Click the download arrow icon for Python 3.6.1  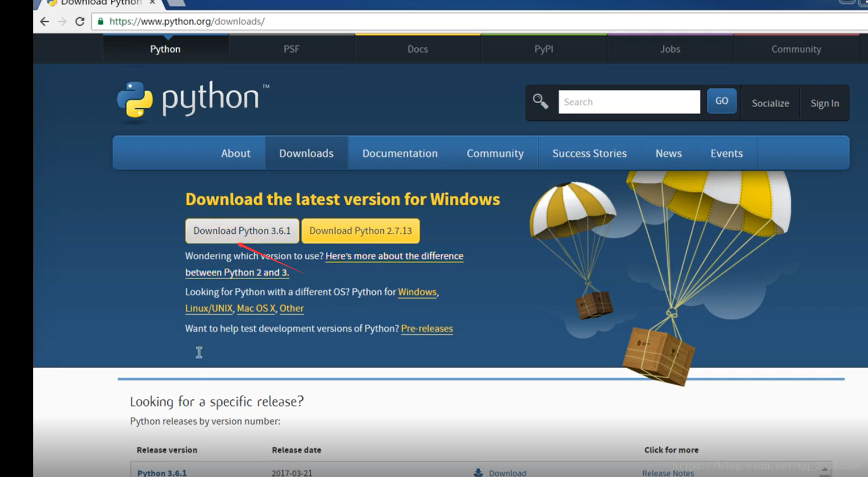478,472
